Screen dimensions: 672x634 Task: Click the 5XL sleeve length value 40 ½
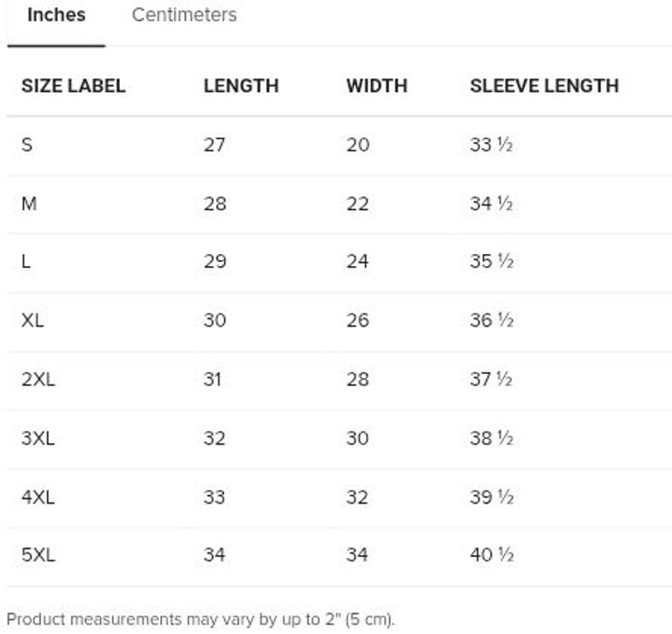(491, 555)
